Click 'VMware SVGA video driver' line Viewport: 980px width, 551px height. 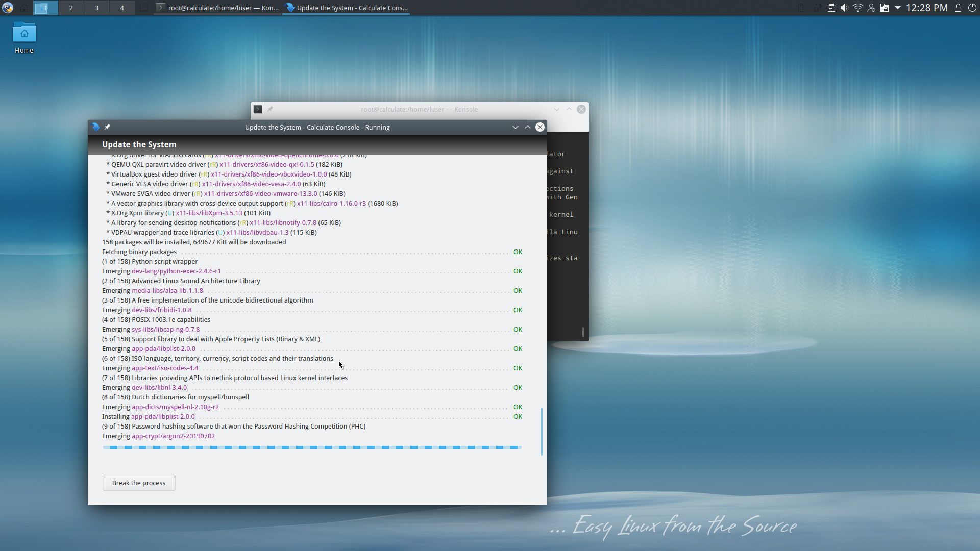click(226, 193)
